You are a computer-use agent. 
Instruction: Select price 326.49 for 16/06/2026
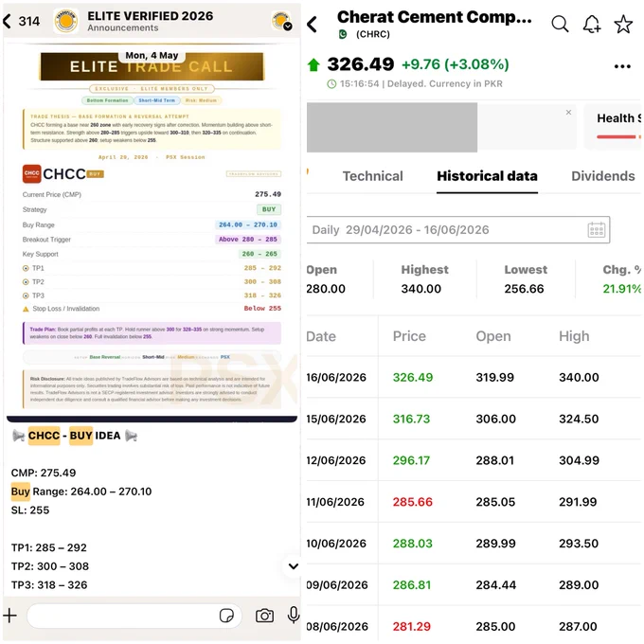click(413, 378)
